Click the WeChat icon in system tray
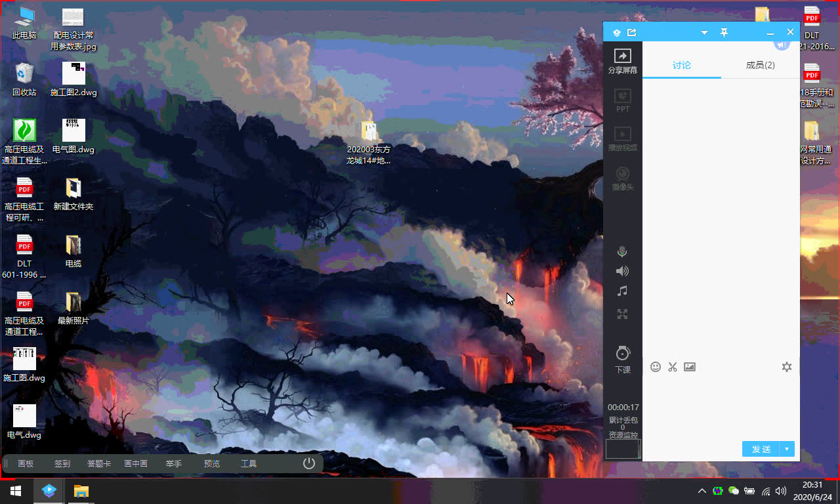840x504 pixels. 734,491
